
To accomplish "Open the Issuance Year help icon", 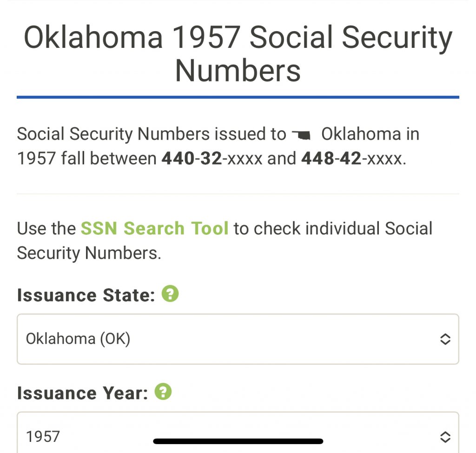I will point(163,392).
